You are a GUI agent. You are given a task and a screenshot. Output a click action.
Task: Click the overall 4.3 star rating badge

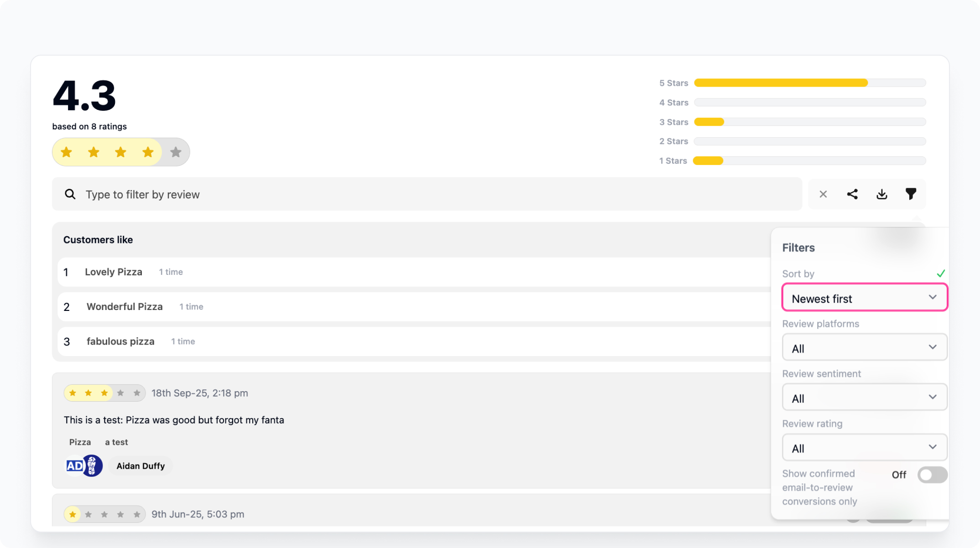[x=121, y=152]
